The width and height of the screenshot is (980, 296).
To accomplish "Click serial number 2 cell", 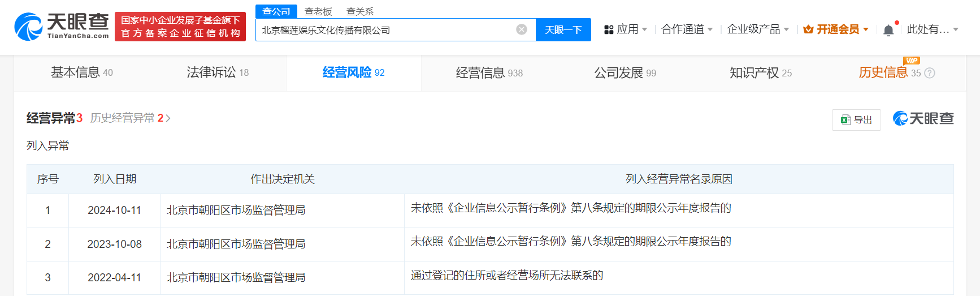I will point(48,244).
